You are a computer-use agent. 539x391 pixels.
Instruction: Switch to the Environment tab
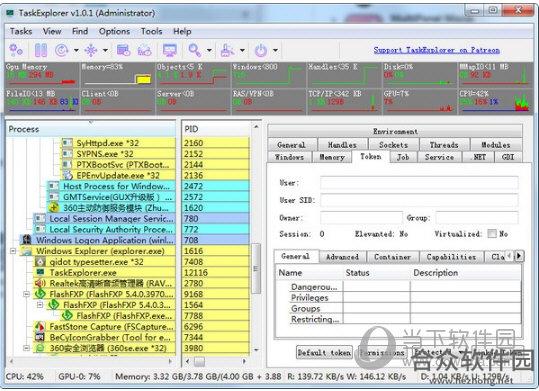click(x=395, y=131)
